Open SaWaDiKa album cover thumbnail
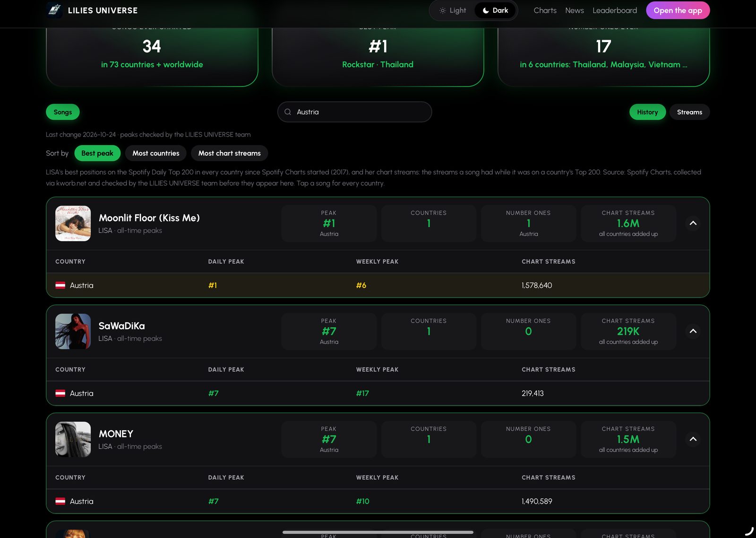 click(x=73, y=331)
